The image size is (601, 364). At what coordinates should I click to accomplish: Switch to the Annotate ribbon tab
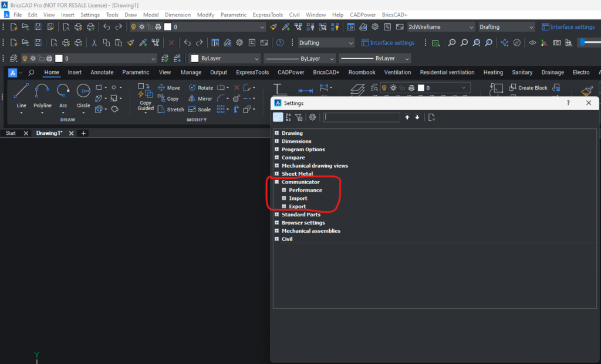click(x=102, y=72)
